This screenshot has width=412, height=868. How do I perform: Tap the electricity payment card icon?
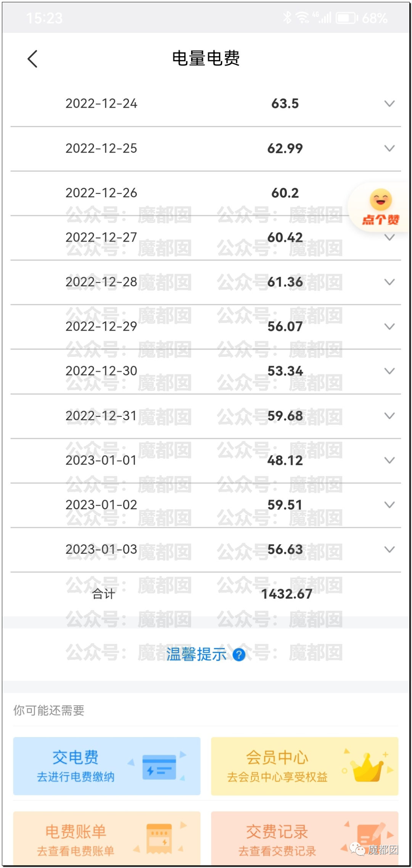[159, 767]
